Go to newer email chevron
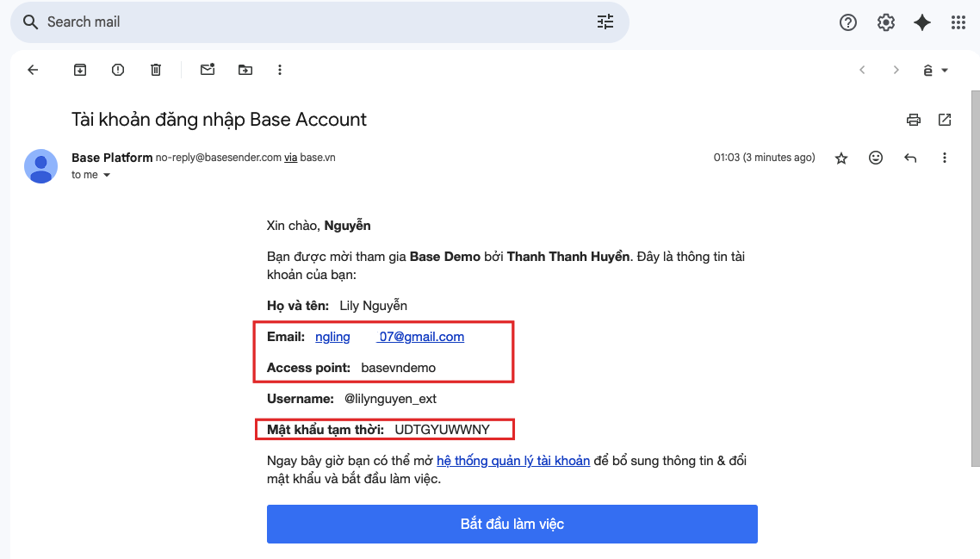Viewport: 980px width, 559px height. [862, 70]
